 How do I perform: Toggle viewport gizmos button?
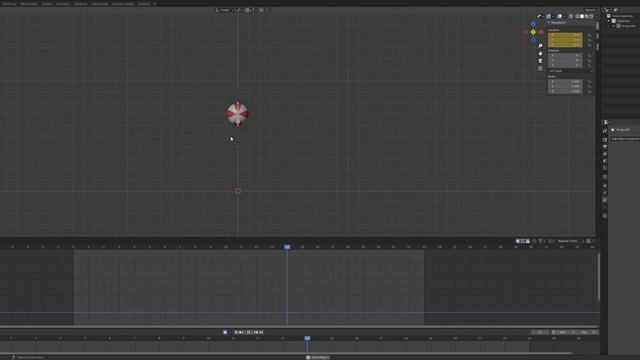click(549, 16)
